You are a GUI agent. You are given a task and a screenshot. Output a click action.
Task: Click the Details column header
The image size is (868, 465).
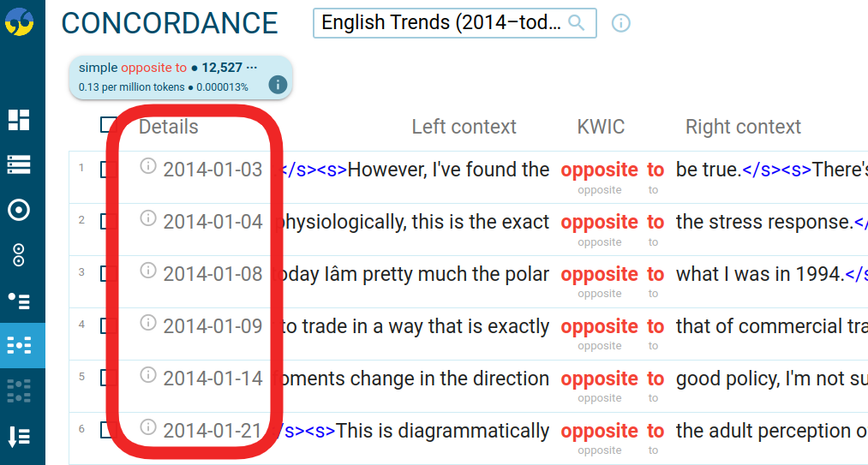[168, 127]
